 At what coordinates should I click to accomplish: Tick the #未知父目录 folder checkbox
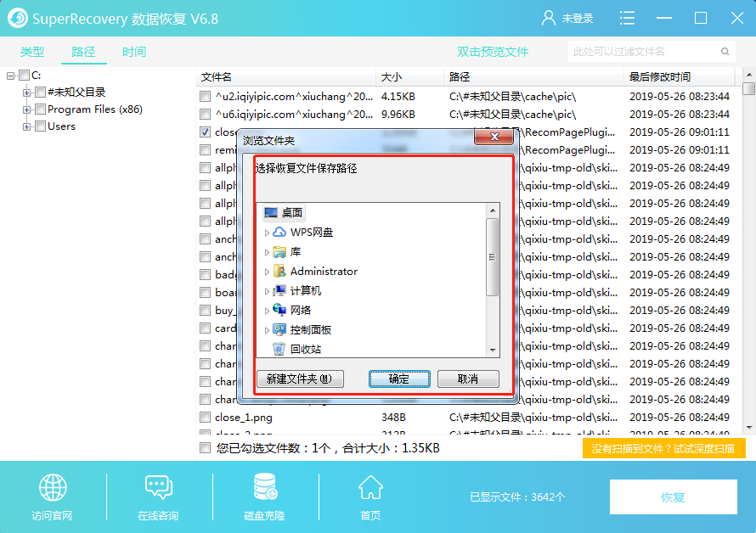pyautogui.click(x=40, y=92)
